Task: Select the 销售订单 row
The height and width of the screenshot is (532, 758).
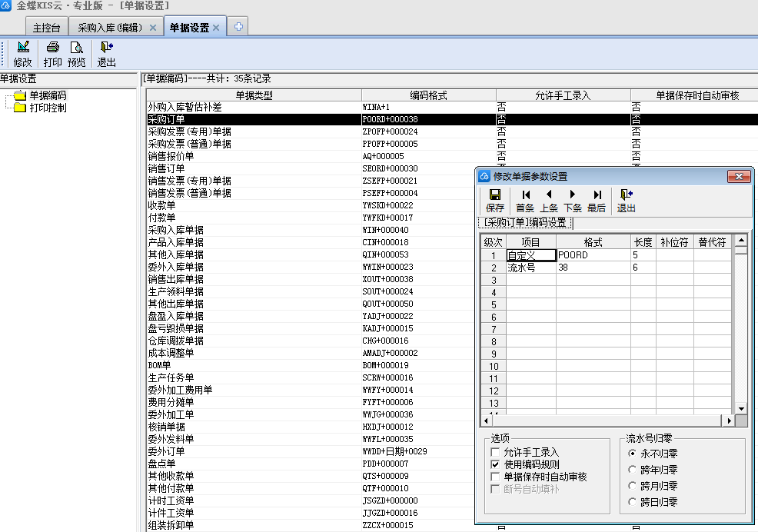Action: tap(311, 168)
